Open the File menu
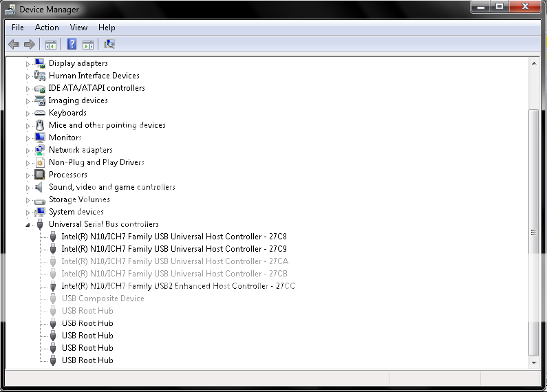 [x=18, y=28]
